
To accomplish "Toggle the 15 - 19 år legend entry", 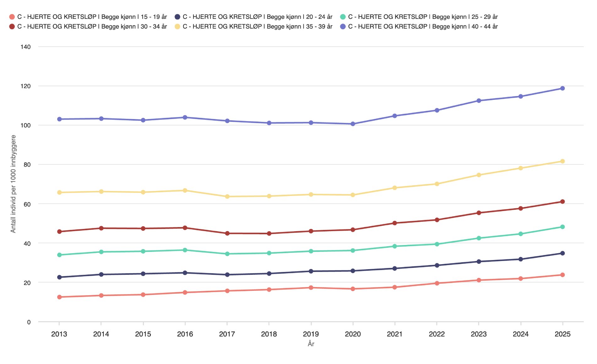I will [92, 17].
